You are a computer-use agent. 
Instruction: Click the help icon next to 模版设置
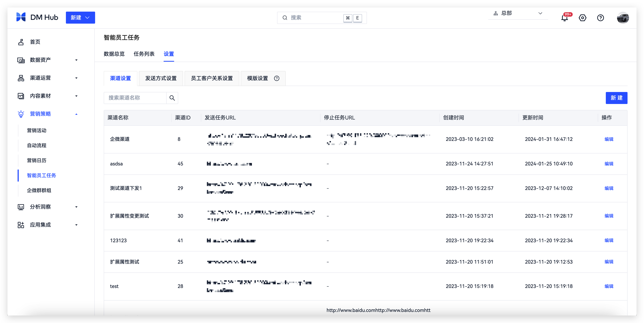[x=277, y=78]
